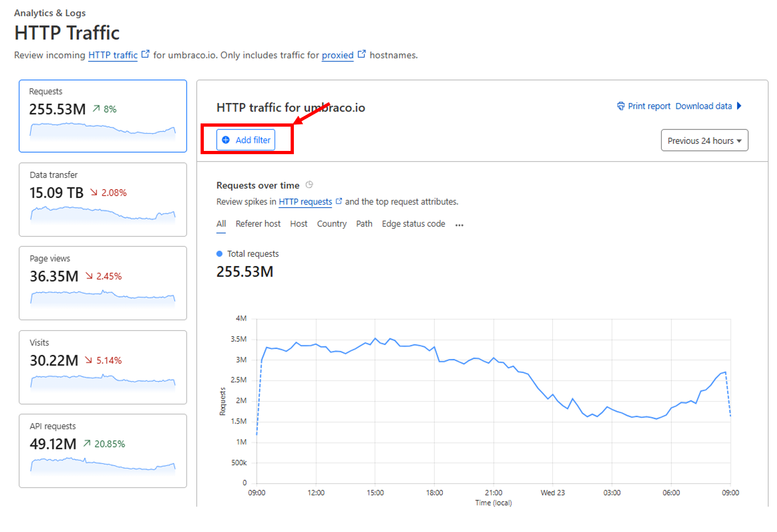Viewport: 777px width, 532px height.
Task: Toggle the Total requests legend dot
Action: 219,254
